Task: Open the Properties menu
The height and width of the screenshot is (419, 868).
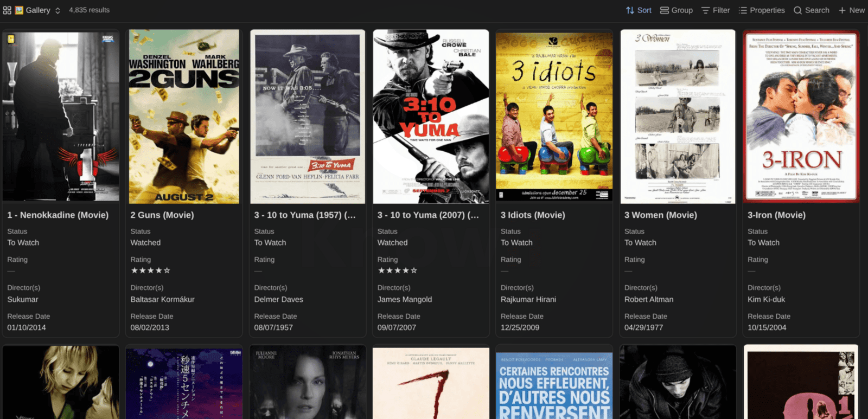Action: point(762,10)
